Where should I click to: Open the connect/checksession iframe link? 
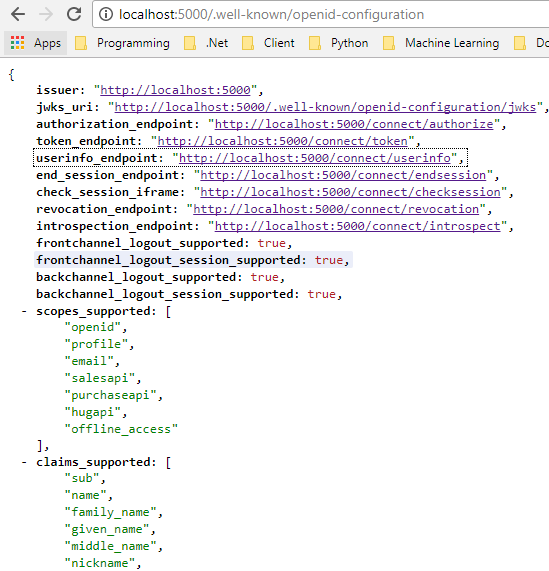351,192
